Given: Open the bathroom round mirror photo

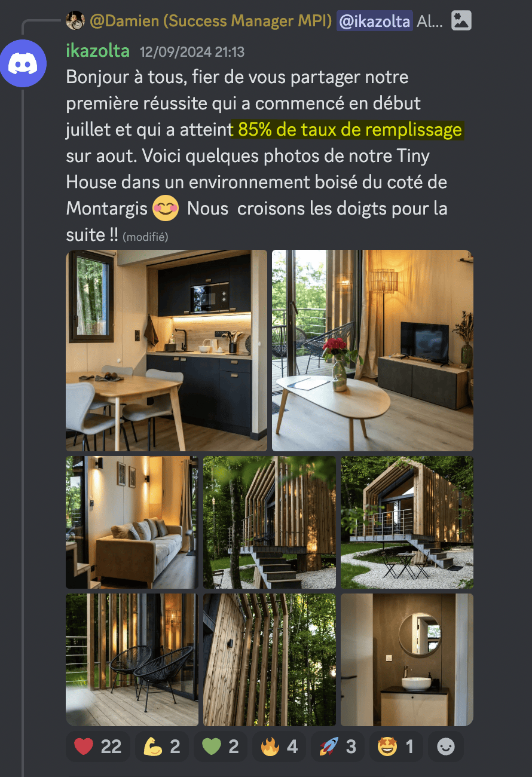Looking at the screenshot, I should click(406, 659).
